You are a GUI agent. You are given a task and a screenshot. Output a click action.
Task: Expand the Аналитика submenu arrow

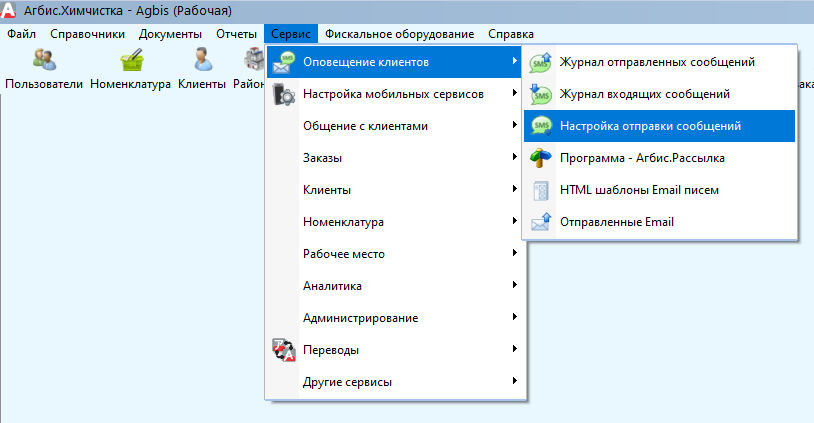click(x=514, y=285)
